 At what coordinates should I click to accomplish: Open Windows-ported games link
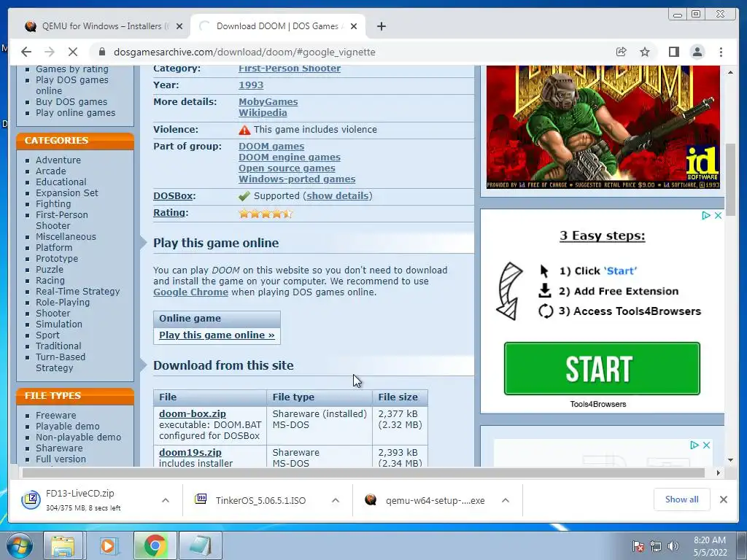(x=297, y=179)
